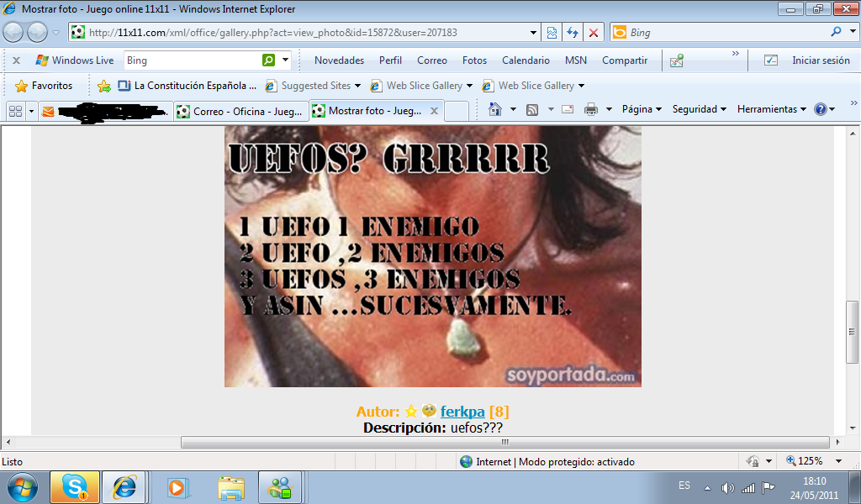Open Skype from the taskbar
The width and height of the screenshot is (861, 504).
[x=74, y=486]
